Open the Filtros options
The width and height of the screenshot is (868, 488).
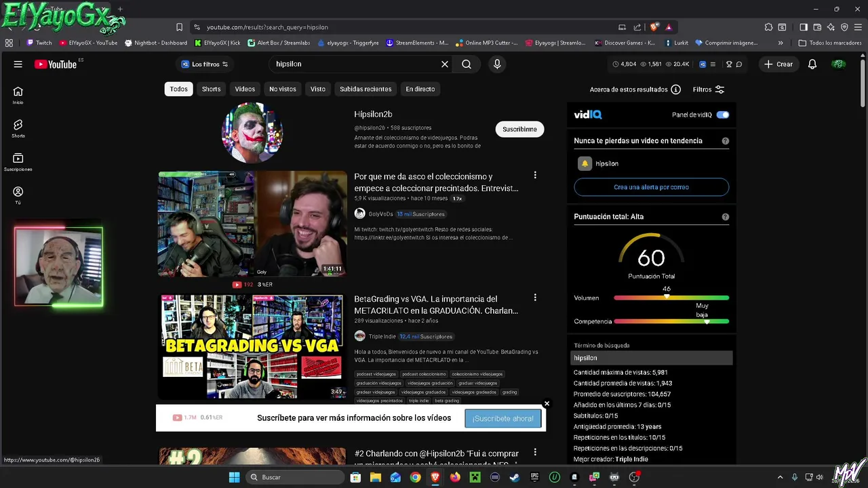pyautogui.click(x=709, y=89)
